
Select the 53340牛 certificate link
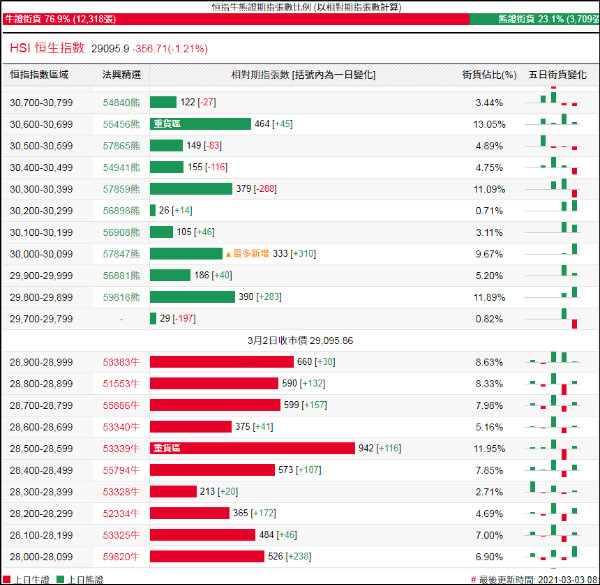click(121, 427)
